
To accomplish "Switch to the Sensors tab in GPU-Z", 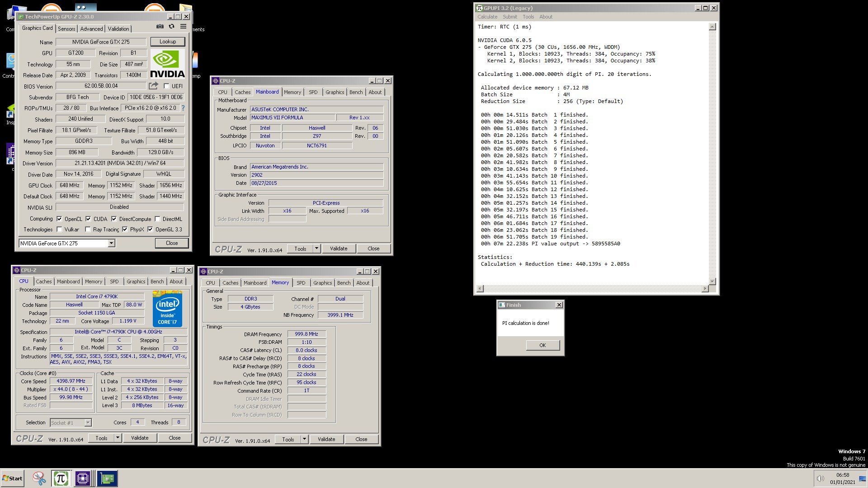I will pos(66,29).
